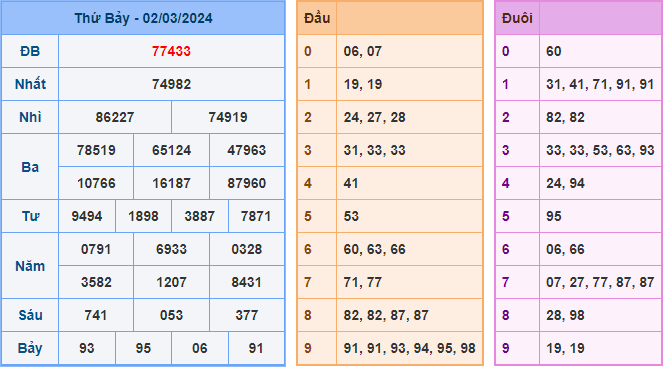This screenshot has height=367, width=664.
Task: Select second prize number 86227
Action: pos(115,117)
